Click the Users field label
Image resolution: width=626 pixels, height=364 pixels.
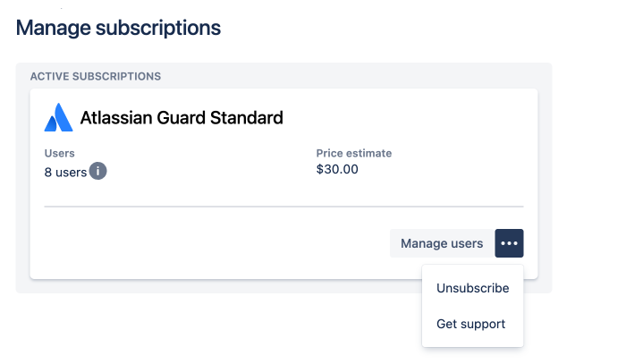click(60, 153)
